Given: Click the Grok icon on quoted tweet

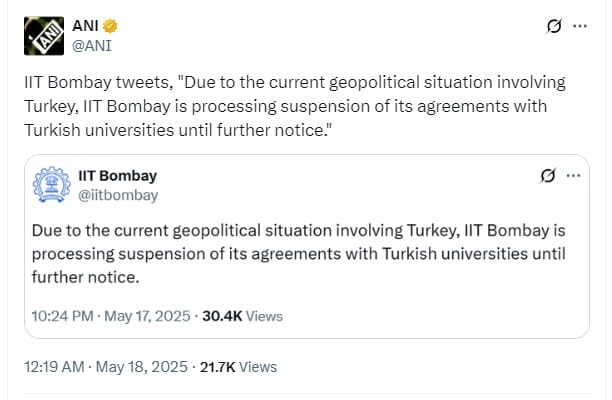Looking at the screenshot, I should point(547,177).
